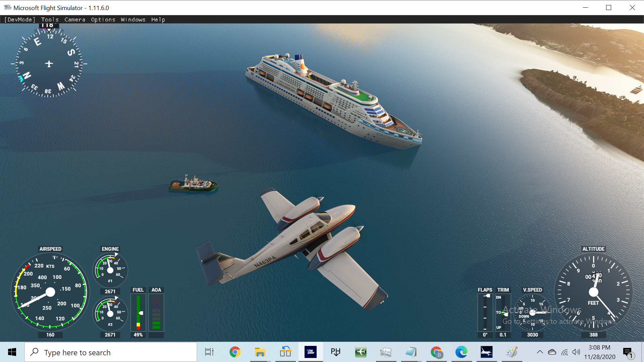Click the ENGINE label
Viewport: 644px width, 362px height.
point(110,249)
